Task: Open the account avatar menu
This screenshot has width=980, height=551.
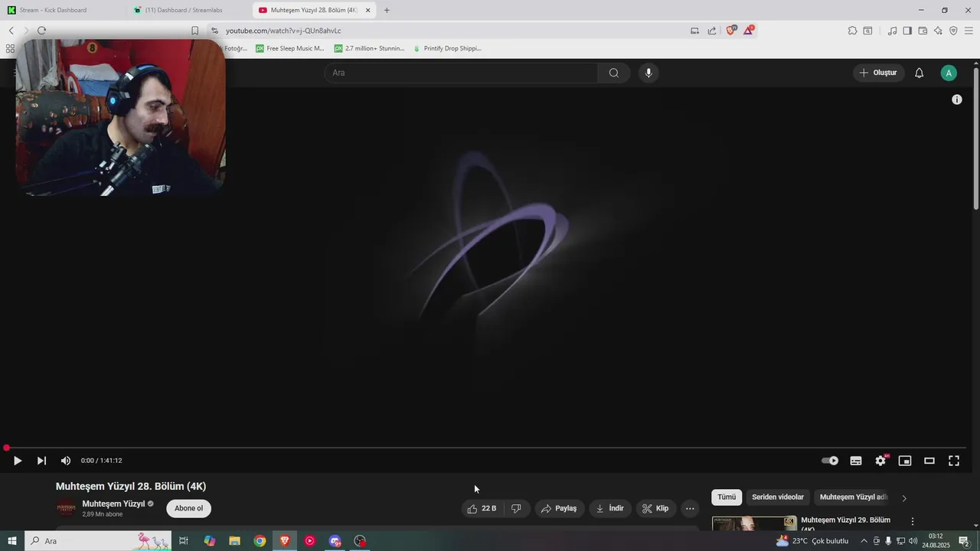Action: pos(949,73)
